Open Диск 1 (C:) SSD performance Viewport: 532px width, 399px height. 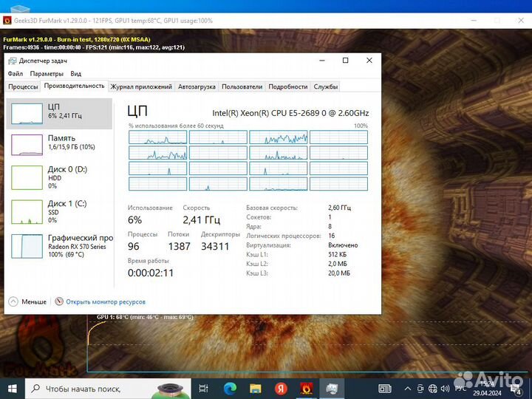tap(59, 211)
